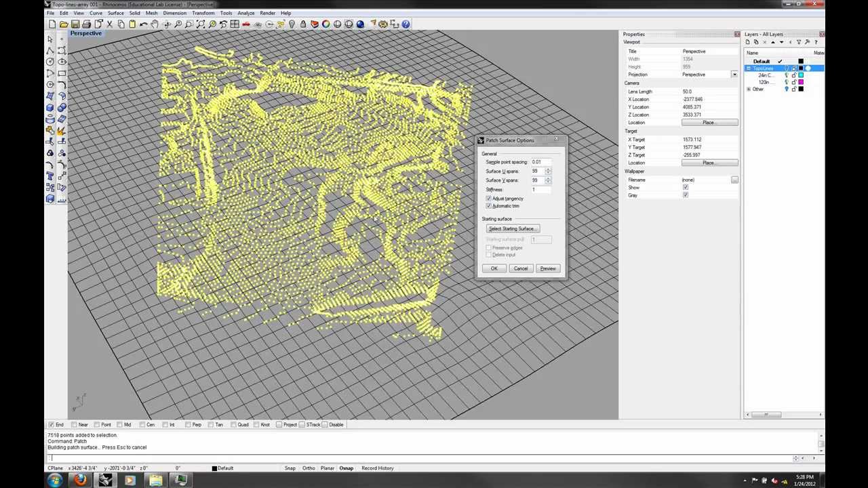Click the Camera Location Place button
The width and height of the screenshot is (868, 488).
coord(709,123)
